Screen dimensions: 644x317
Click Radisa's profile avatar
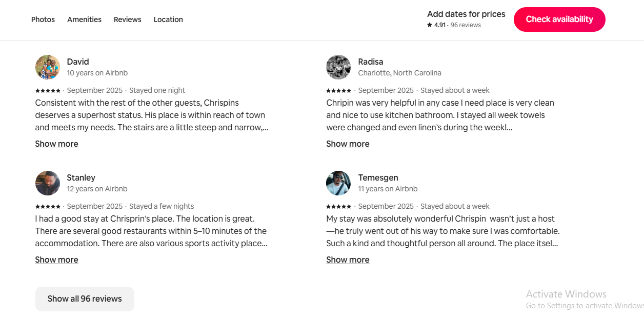point(338,67)
